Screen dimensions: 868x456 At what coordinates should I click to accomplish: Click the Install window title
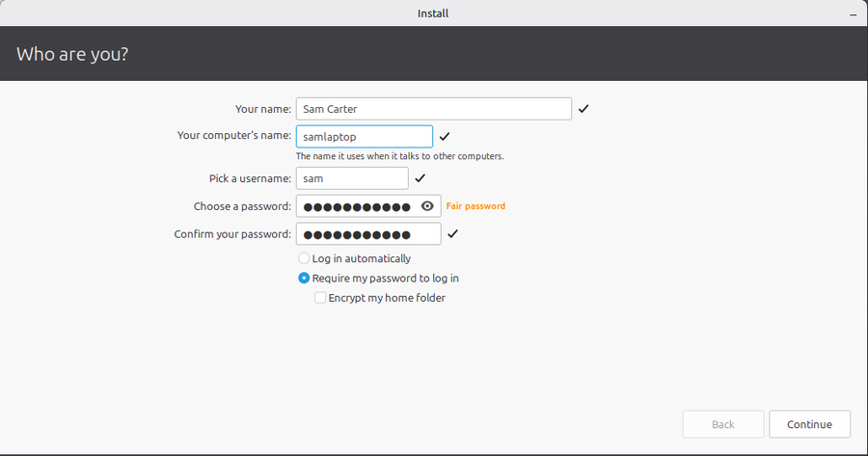(433, 13)
